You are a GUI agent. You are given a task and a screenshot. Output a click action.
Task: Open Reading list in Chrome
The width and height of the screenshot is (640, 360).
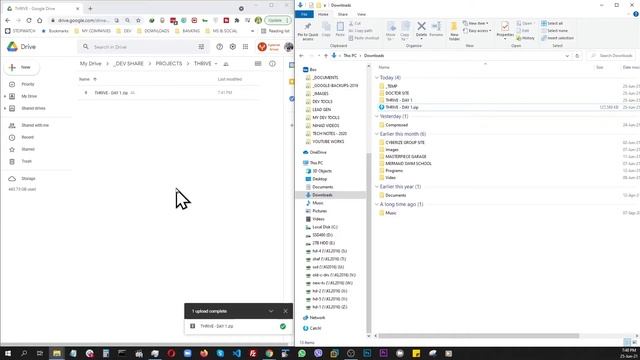(x=275, y=31)
